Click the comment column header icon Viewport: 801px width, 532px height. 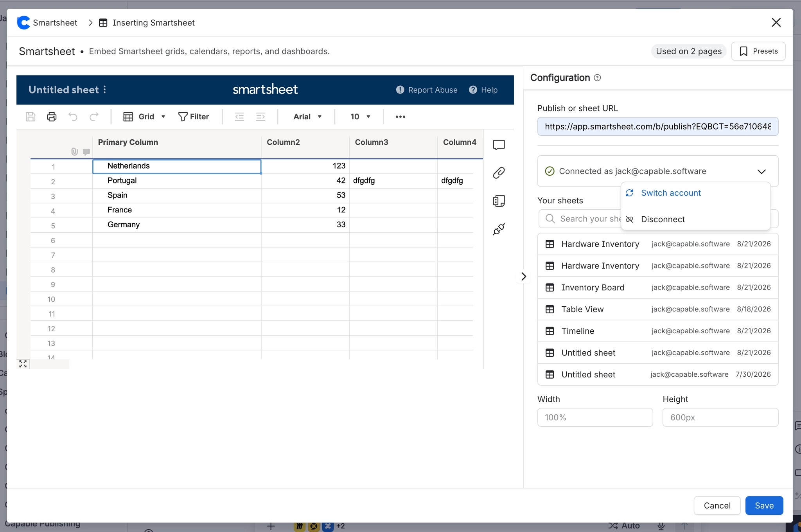86,152
